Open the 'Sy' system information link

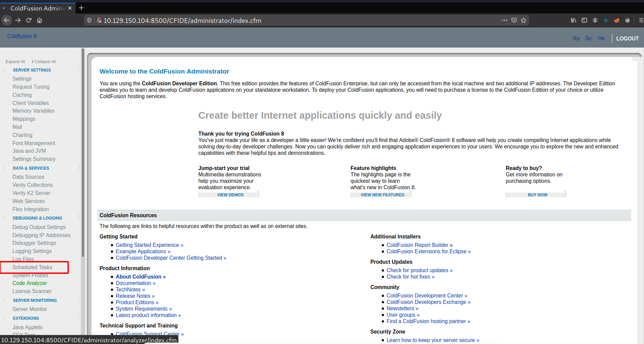click(589, 38)
